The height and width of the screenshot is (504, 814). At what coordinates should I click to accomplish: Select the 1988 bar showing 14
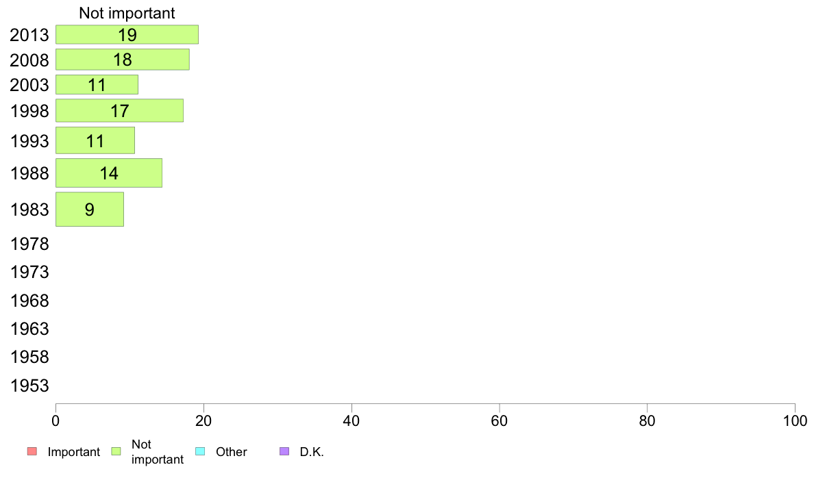pyautogui.click(x=109, y=173)
